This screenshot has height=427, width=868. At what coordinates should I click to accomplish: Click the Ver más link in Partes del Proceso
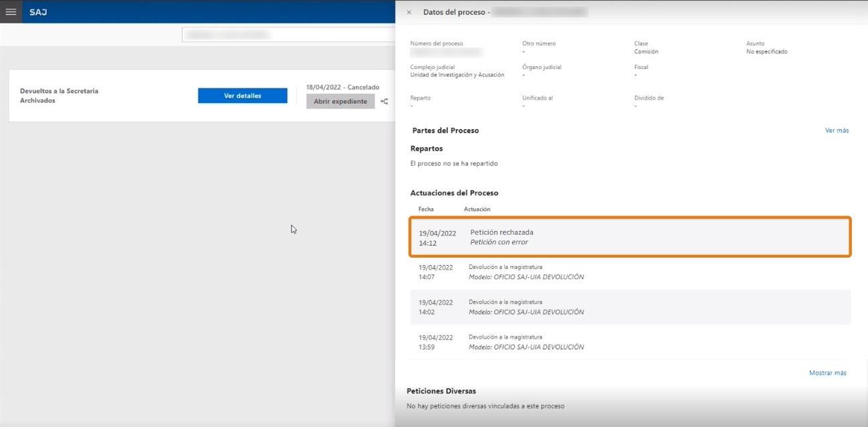click(x=837, y=131)
